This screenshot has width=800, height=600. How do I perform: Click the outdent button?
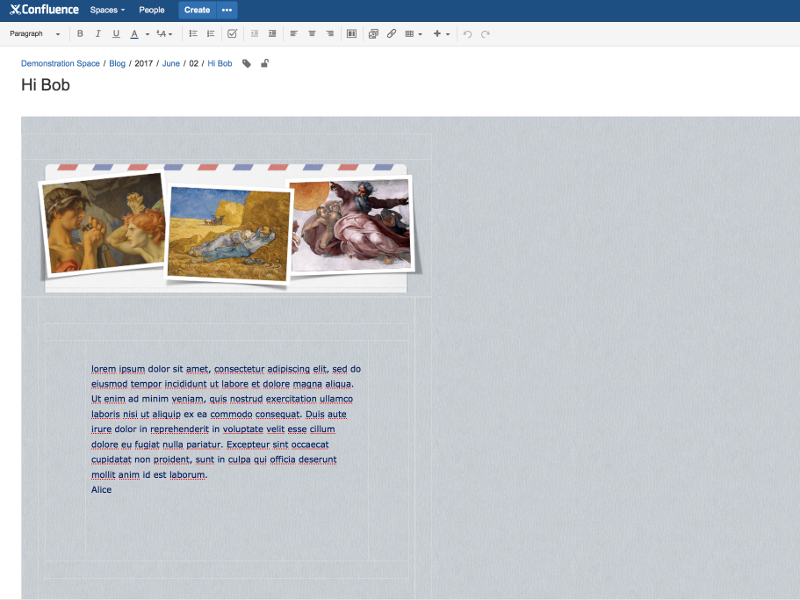point(254,34)
